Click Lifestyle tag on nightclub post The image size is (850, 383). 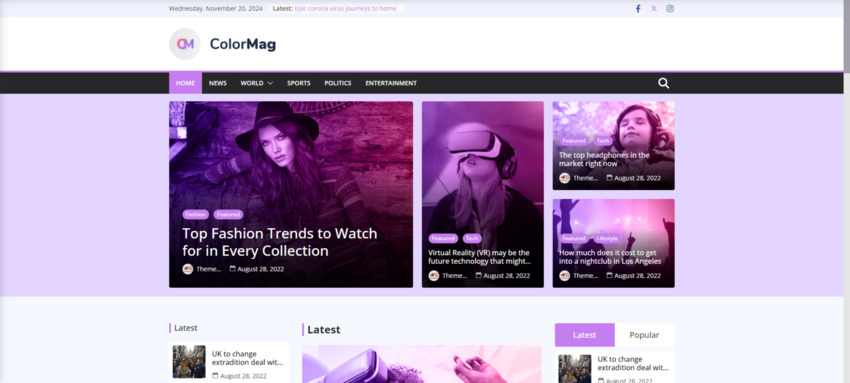pos(607,238)
